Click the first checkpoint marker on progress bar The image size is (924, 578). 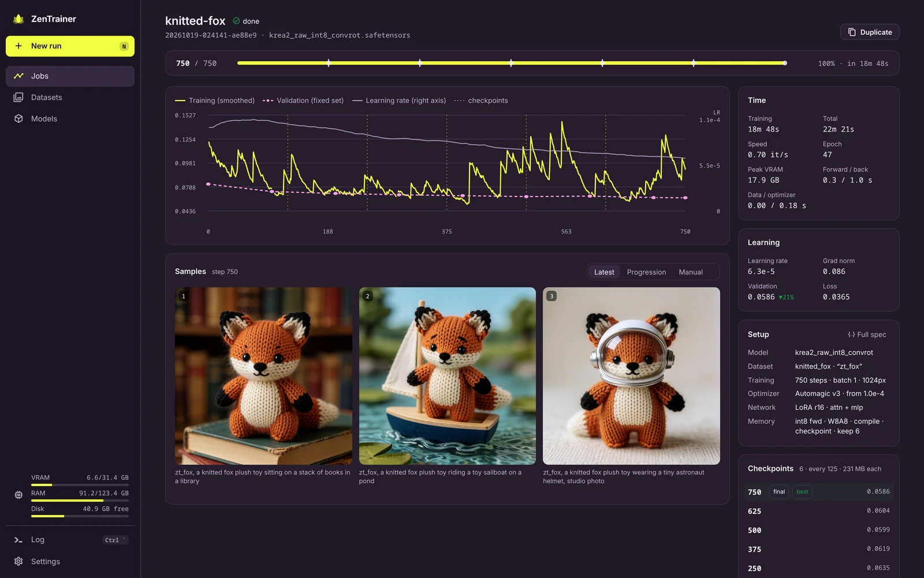pyautogui.click(x=329, y=63)
